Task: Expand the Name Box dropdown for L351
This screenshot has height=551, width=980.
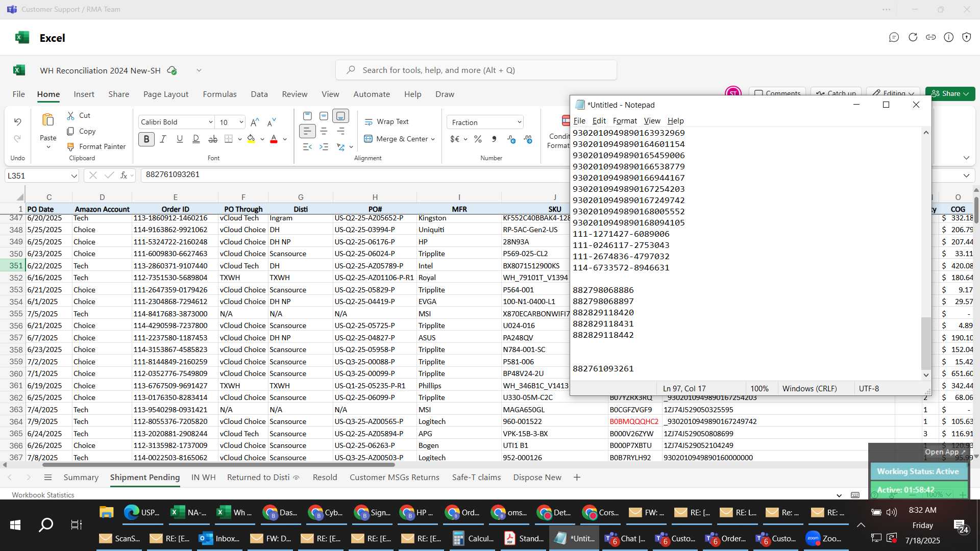Action: (x=73, y=176)
